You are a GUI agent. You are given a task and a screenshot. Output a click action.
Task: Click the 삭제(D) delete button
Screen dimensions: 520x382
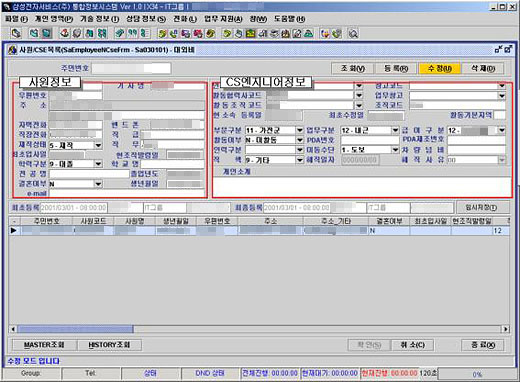coord(483,69)
